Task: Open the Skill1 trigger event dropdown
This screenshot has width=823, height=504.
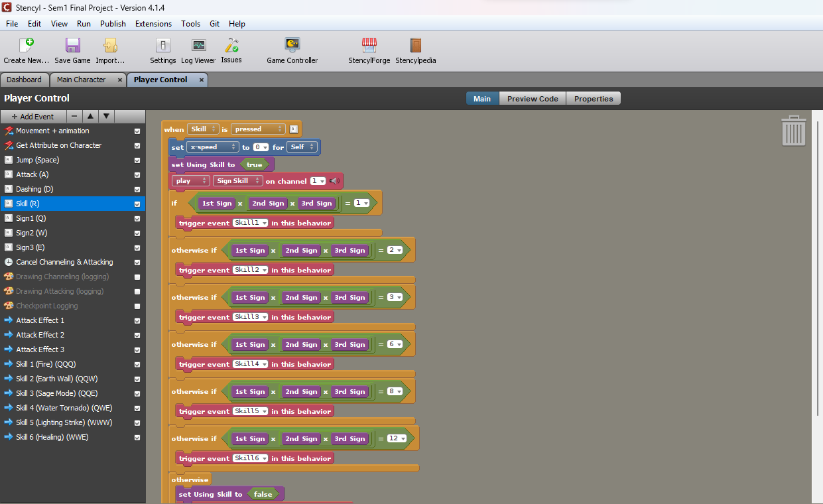Action: coord(251,223)
